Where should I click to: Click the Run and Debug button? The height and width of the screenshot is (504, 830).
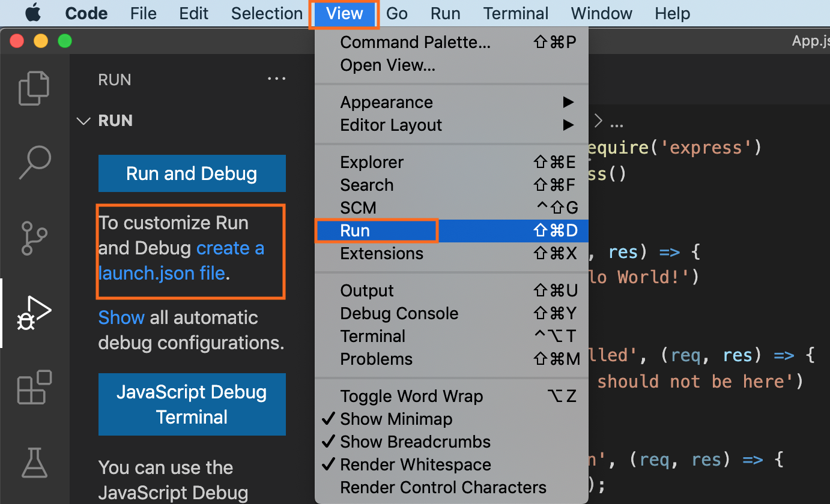[x=192, y=173]
